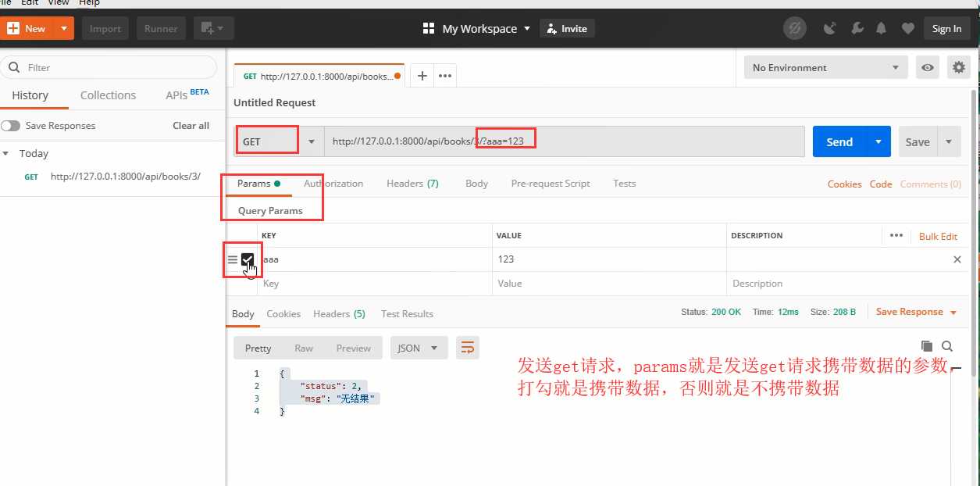Select the Raw view
Image resolution: width=980 pixels, height=486 pixels.
304,348
